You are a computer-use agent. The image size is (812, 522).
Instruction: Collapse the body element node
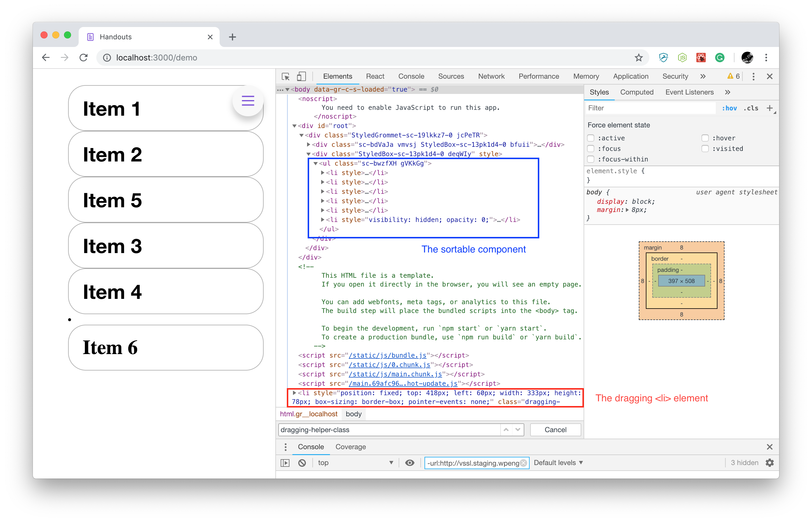coord(287,90)
